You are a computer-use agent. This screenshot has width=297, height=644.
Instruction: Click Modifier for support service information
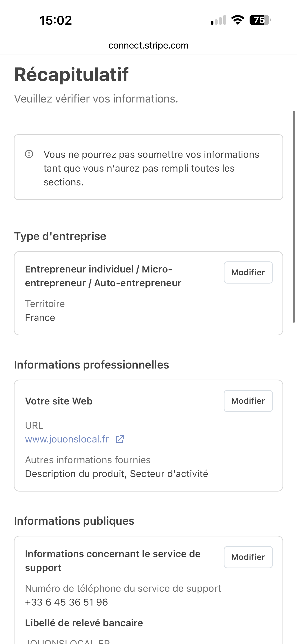point(248,557)
